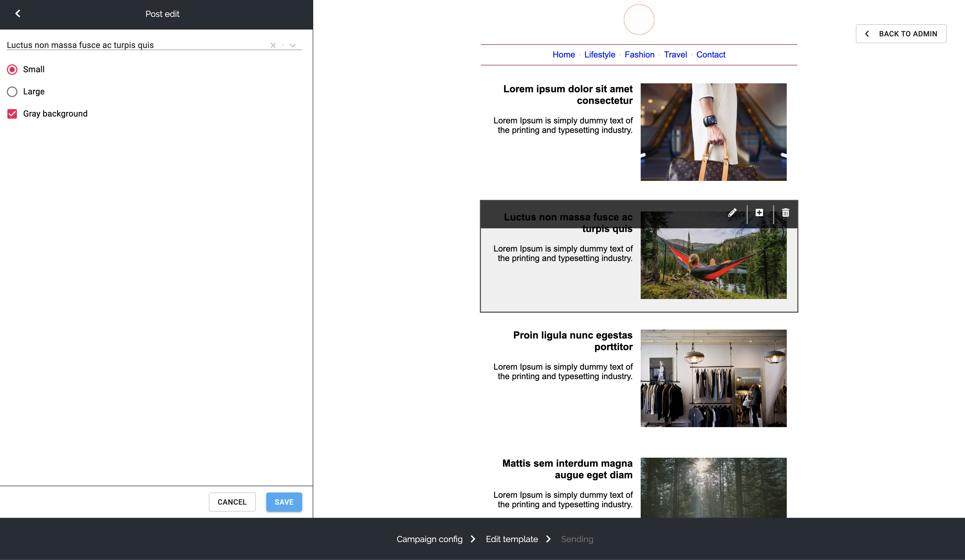Click the add block plus icon
Image resolution: width=965 pixels, height=560 pixels.
coord(759,213)
